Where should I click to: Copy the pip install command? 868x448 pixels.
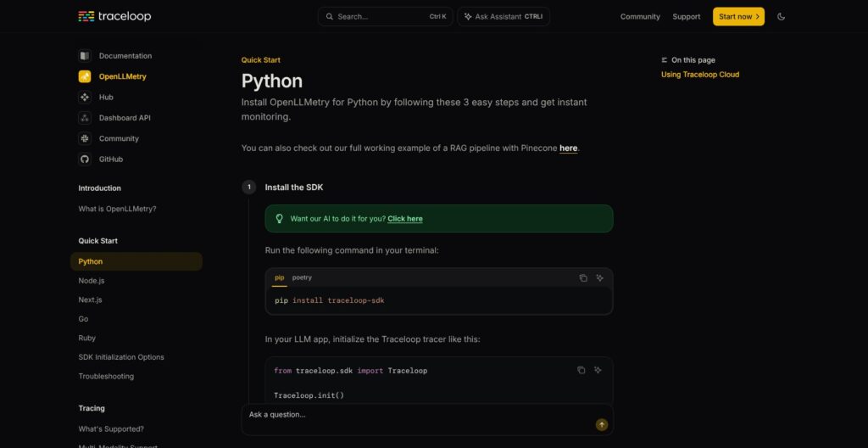pos(583,277)
